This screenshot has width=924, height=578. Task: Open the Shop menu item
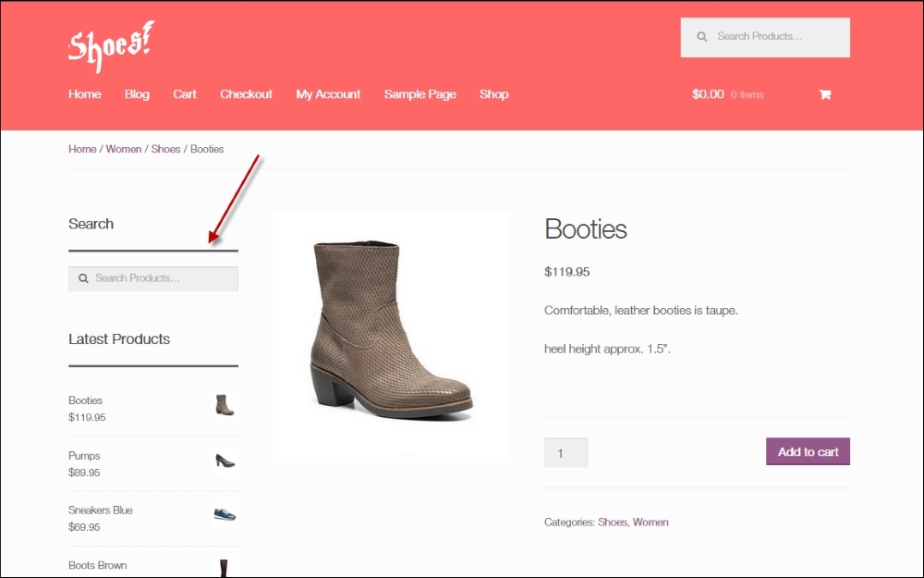(x=493, y=94)
